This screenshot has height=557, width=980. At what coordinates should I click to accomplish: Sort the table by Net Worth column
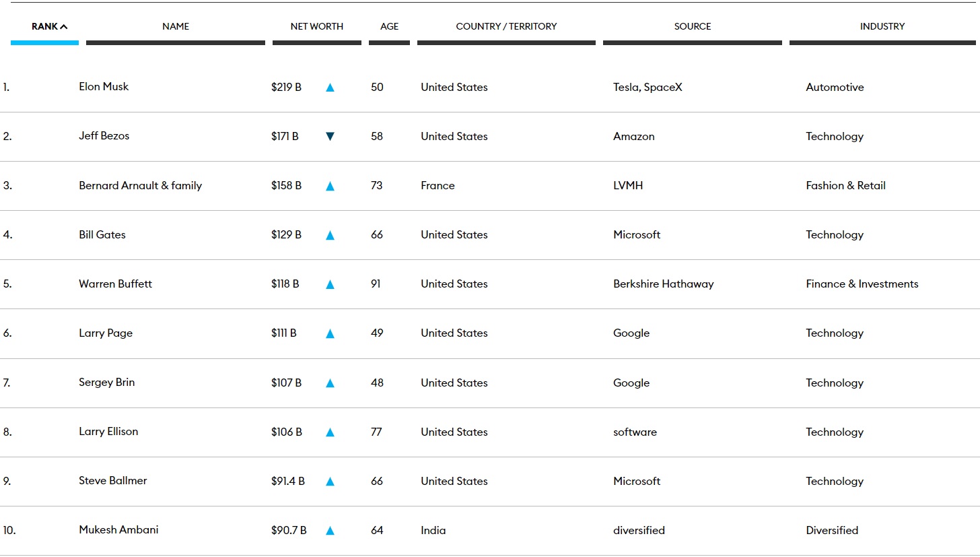[316, 27]
